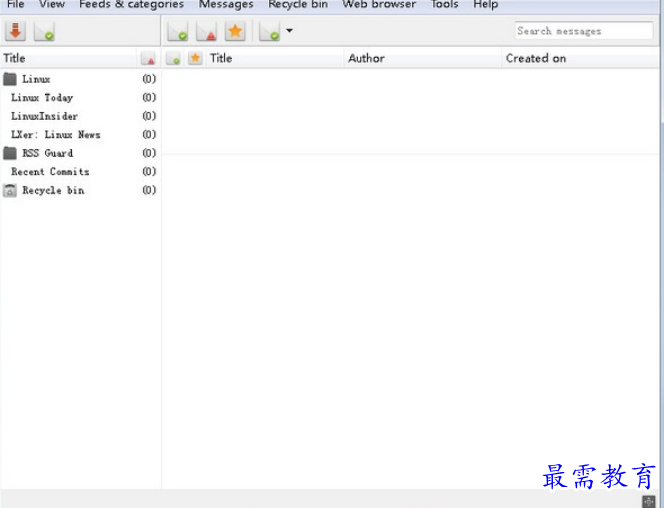This screenshot has width=664, height=508.
Task: Select the Recent Commits feed
Action: (80, 171)
